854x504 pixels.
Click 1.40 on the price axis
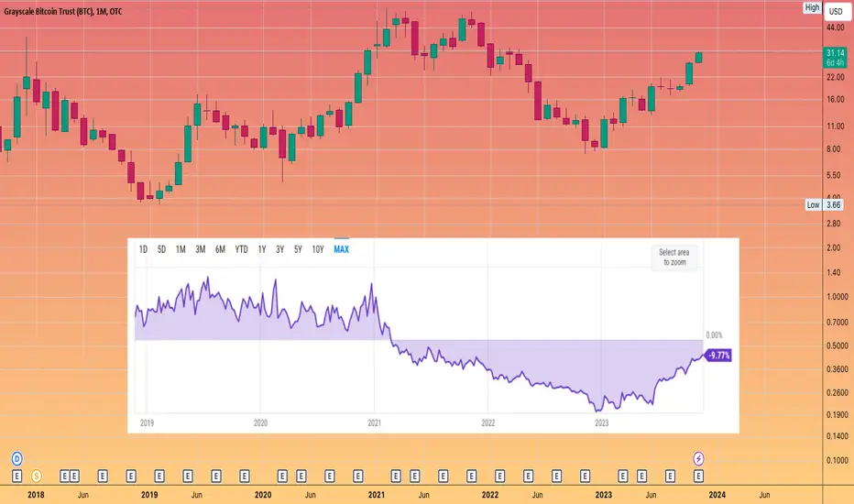pyautogui.click(x=833, y=272)
